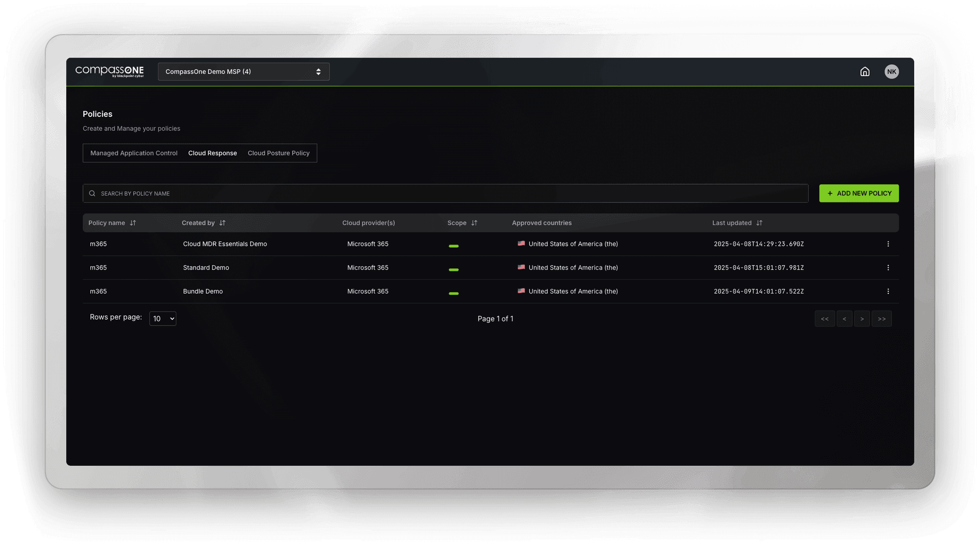Toggle the scope switch for Standard Demo
Viewport: 980px width, 545px height.
pyautogui.click(x=454, y=269)
